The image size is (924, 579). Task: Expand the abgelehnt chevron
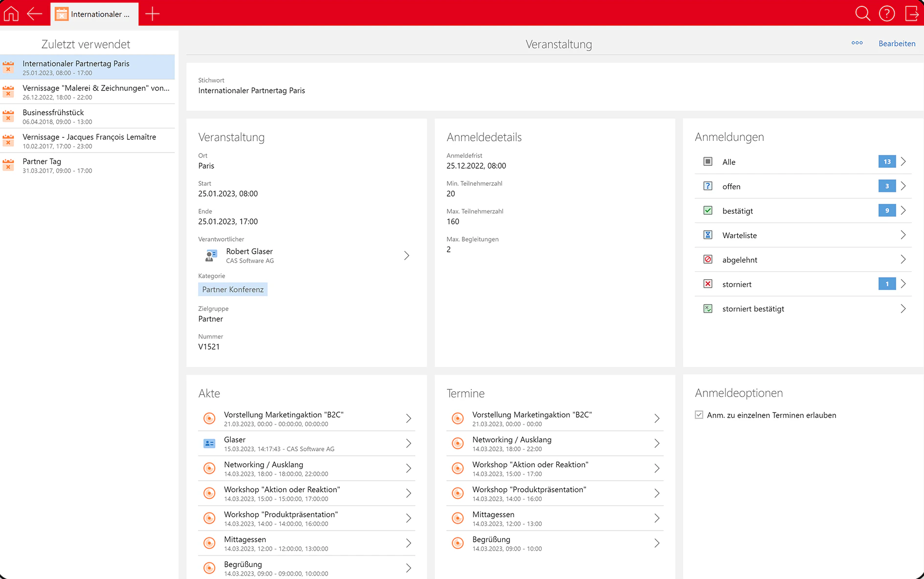(x=903, y=259)
